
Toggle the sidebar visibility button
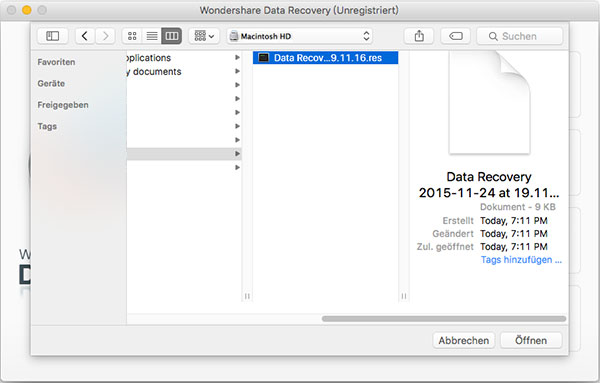53,36
